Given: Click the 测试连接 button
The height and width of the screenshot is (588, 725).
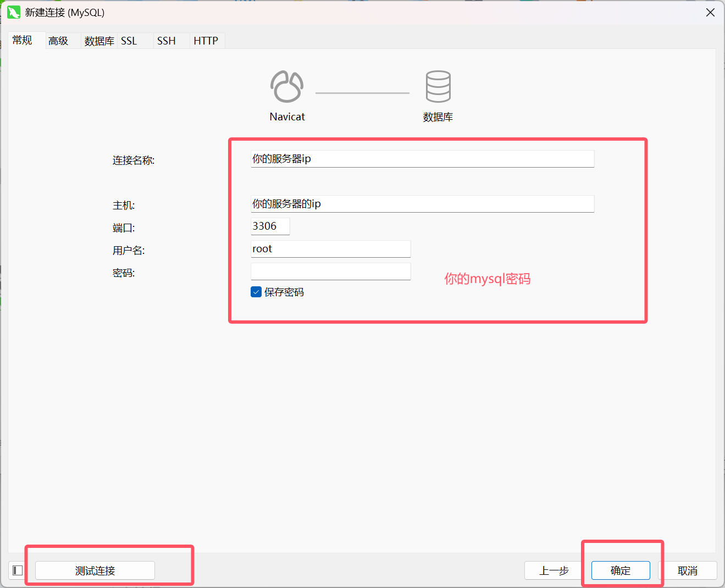Looking at the screenshot, I should tap(95, 570).
